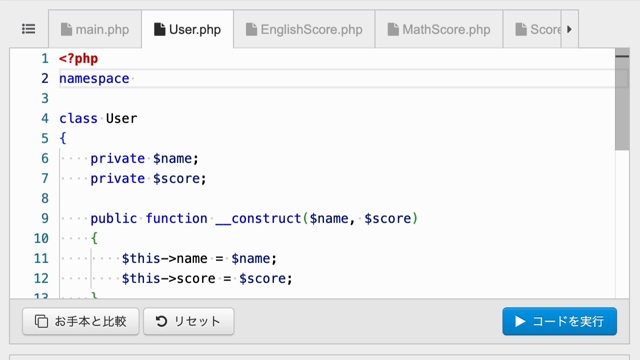Click the リセット button
Screen dimensions: 640x360
[x=189, y=321]
